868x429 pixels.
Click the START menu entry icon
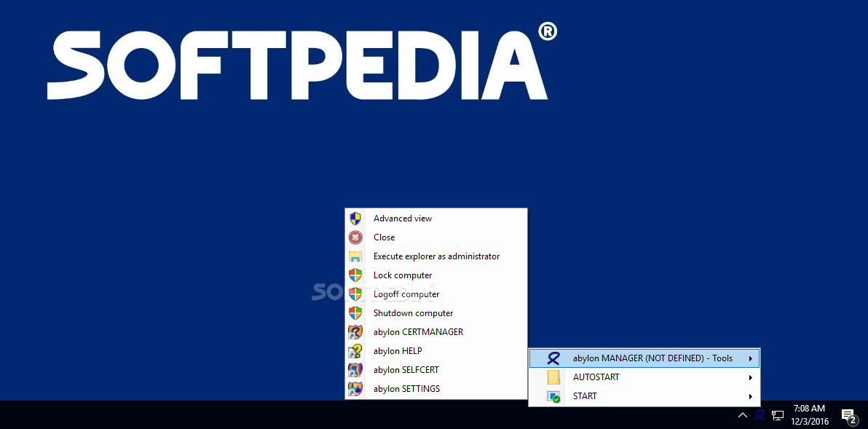[553, 396]
